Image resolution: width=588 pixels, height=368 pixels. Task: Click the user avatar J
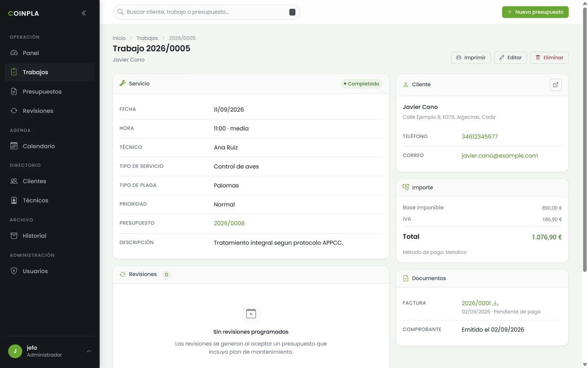(15, 351)
